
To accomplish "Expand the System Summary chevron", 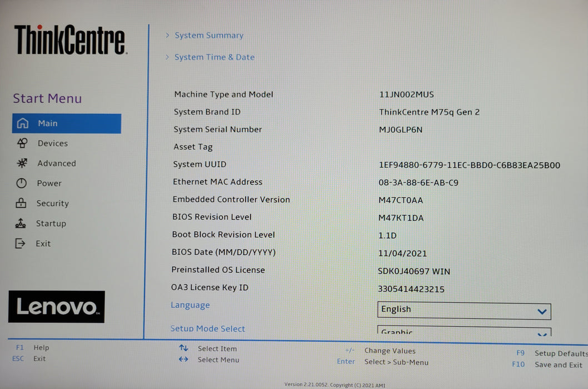I will (x=167, y=35).
